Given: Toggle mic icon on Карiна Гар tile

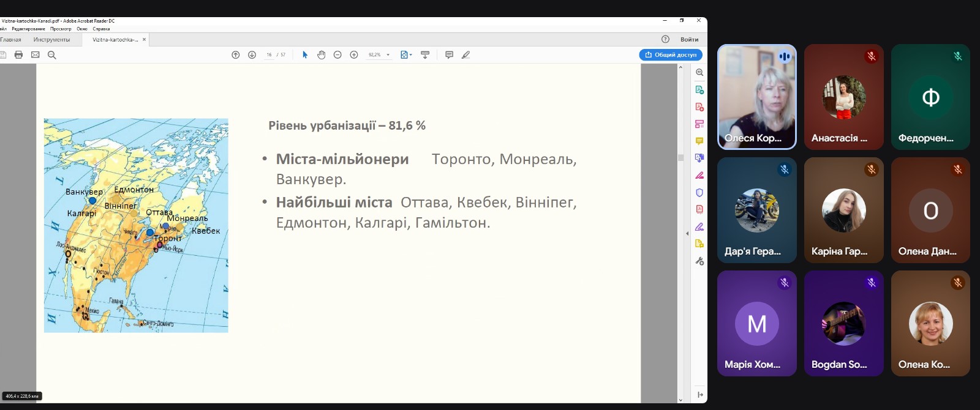Looking at the screenshot, I should click(x=871, y=170).
